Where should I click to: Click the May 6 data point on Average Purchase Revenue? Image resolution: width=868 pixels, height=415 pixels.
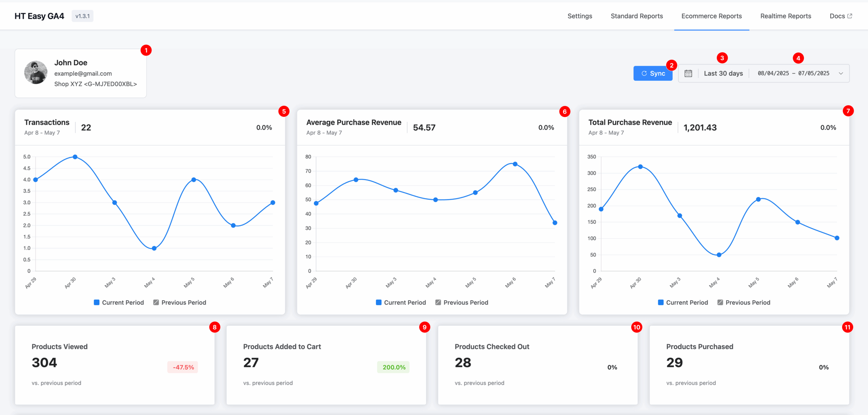(x=515, y=164)
